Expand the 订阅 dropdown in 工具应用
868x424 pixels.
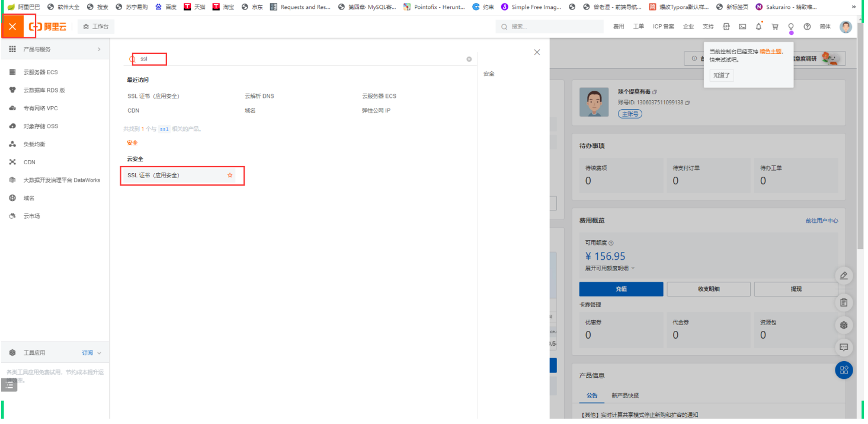coord(91,353)
